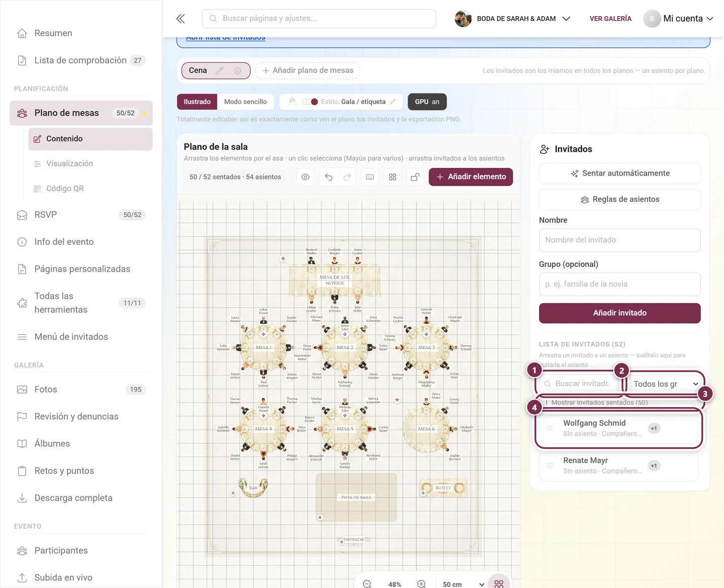Click the Gala style color swatch
The height and width of the screenshot is (588, 724).
click(315, 102)
